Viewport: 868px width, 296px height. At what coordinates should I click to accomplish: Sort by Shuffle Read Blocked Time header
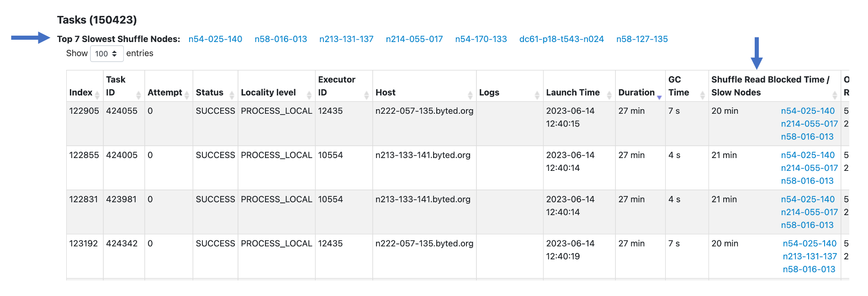(x=834, y=95)
